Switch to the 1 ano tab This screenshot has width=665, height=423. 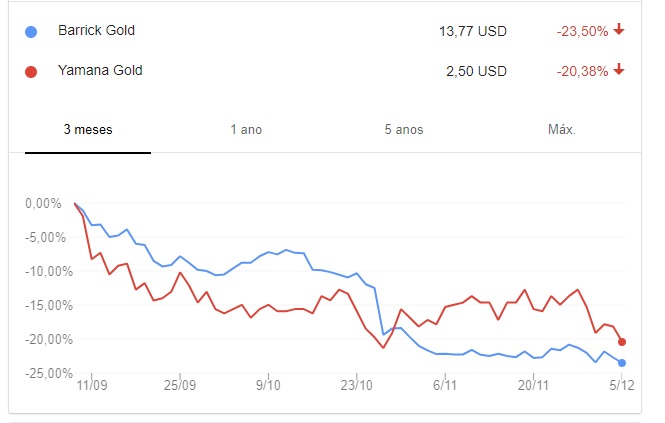coord(246,130)
